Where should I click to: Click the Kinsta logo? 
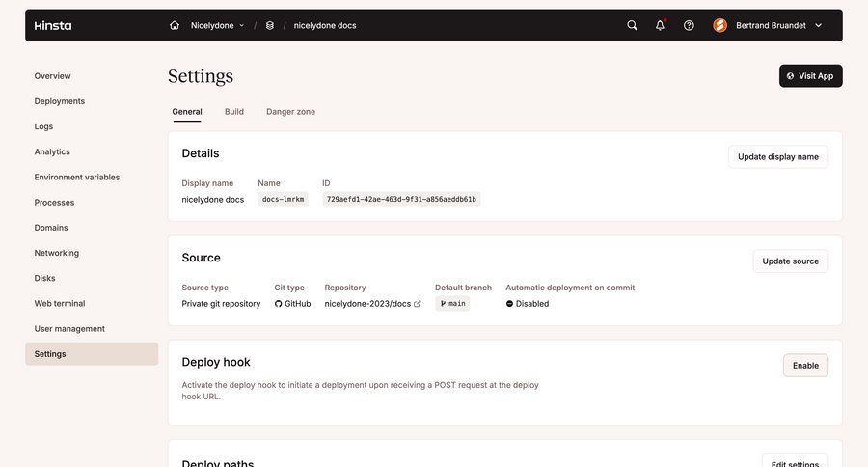[52, 25]
